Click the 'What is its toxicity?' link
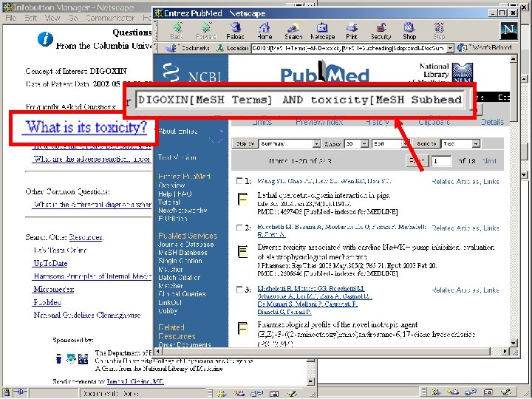 [x=86, y=127]
